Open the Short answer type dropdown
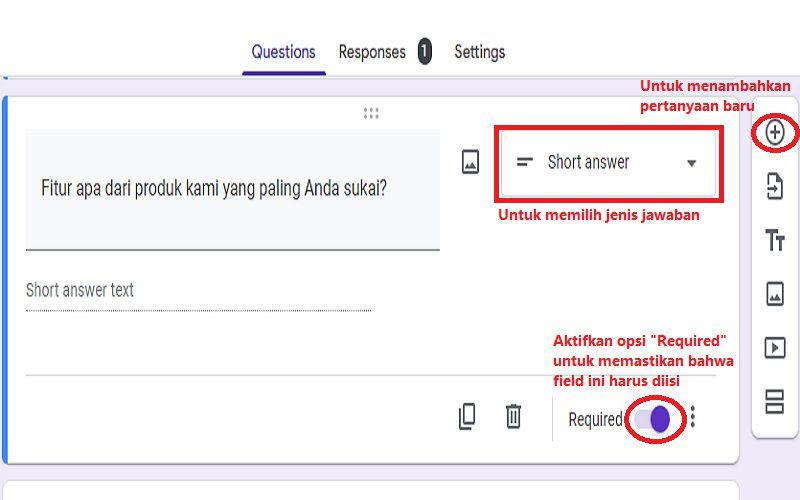 [608, 163]
